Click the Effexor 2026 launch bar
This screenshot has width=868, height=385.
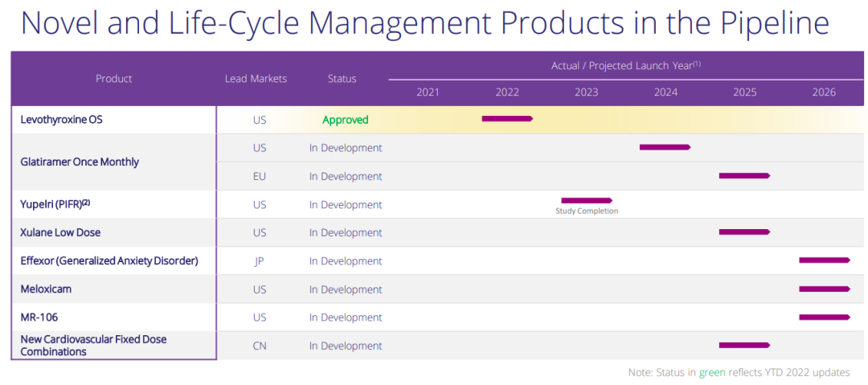tap(825, 260)
